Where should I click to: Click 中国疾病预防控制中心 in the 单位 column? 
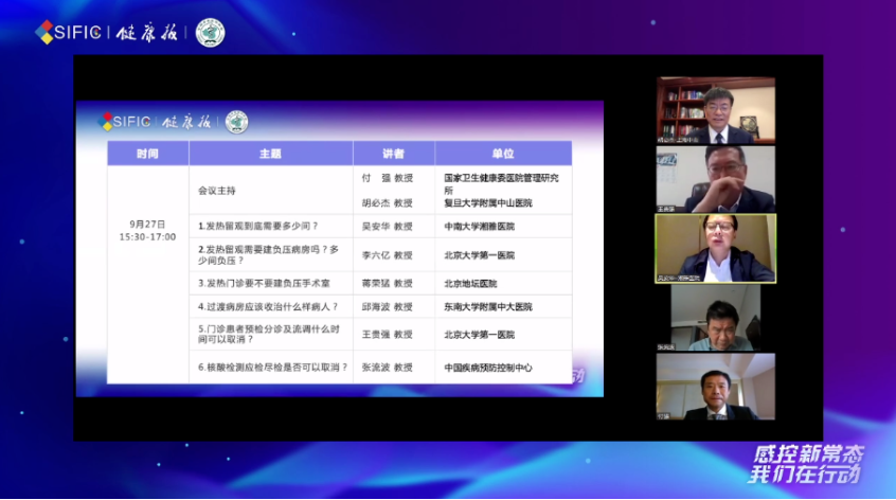(x=488, y=367)
